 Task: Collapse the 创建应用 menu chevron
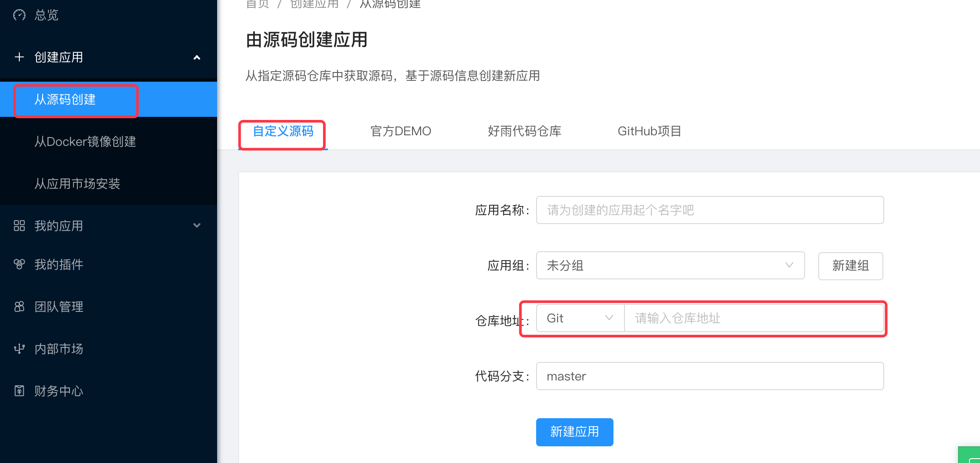[x=197, y=58]
